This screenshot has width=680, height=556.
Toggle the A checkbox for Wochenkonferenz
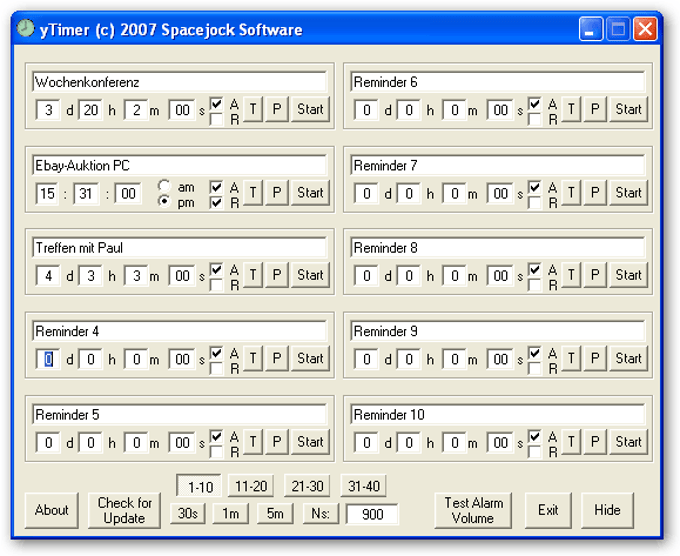click(216, 104)
